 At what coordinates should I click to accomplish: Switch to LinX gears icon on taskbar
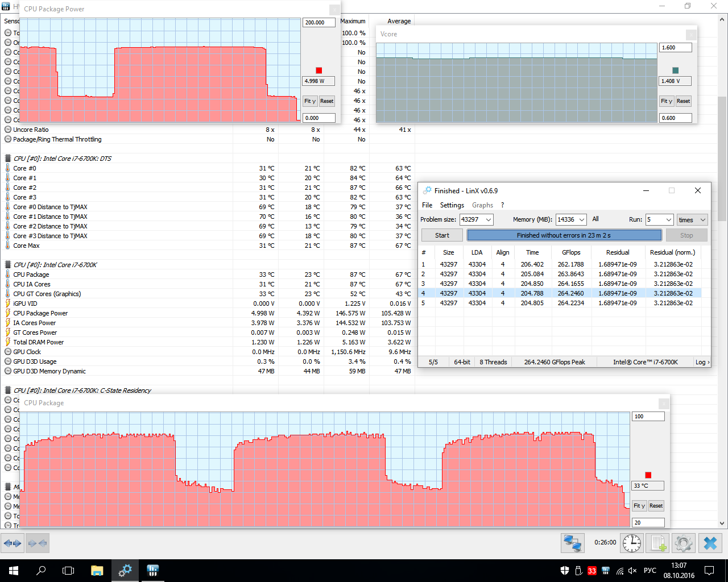[x=125, y=571]
